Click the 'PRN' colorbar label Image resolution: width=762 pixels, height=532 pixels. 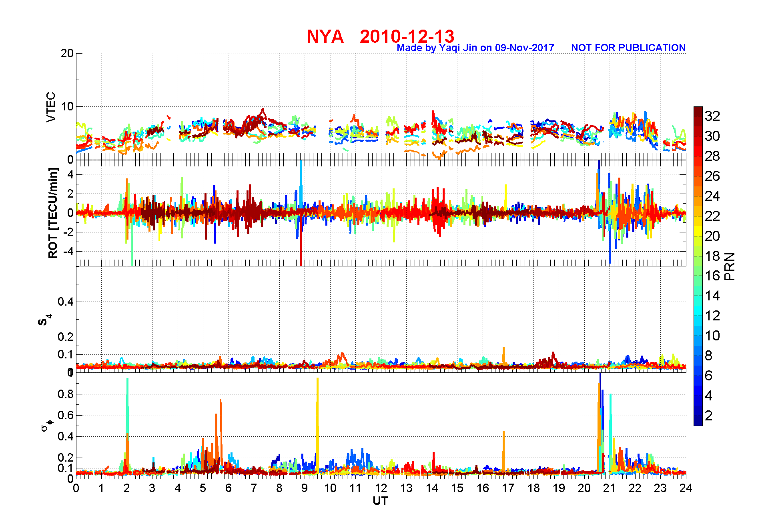[730, 266]
